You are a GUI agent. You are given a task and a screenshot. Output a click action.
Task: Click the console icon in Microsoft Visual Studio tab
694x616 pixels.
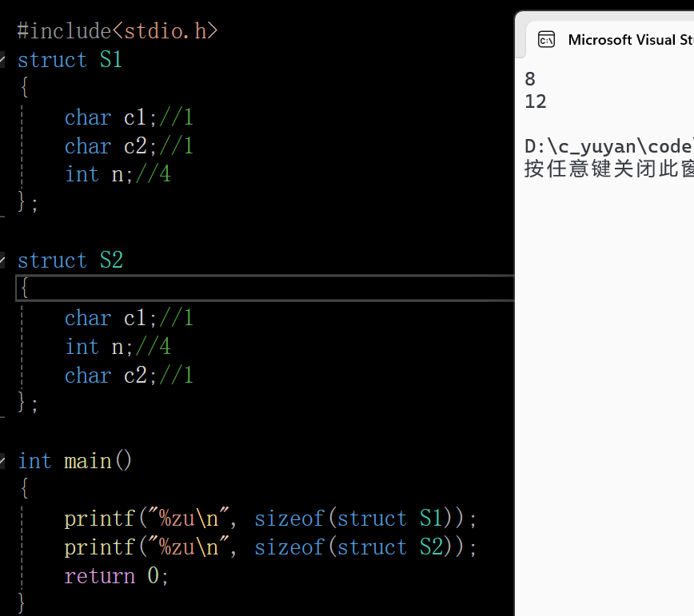[546, 39]
